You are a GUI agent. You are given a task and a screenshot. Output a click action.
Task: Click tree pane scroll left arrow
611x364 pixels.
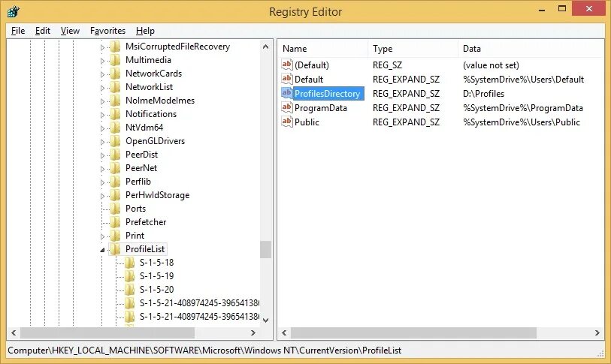click(14, 333)
